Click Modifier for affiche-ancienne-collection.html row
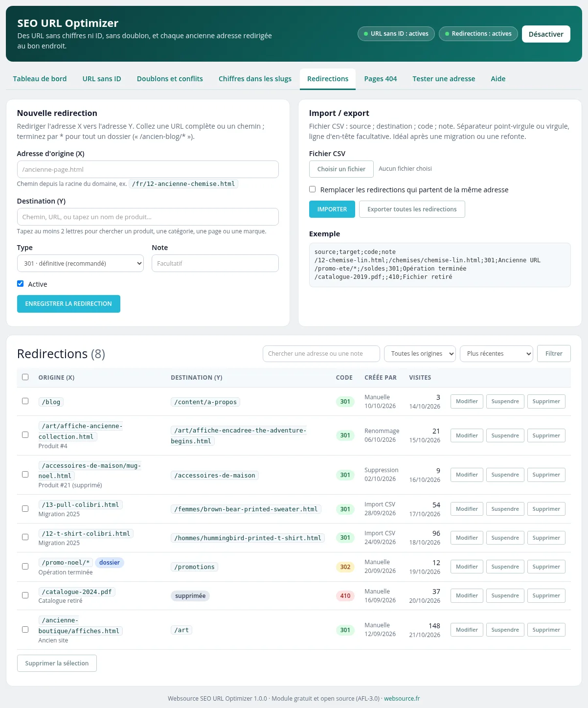 point(467,435)
